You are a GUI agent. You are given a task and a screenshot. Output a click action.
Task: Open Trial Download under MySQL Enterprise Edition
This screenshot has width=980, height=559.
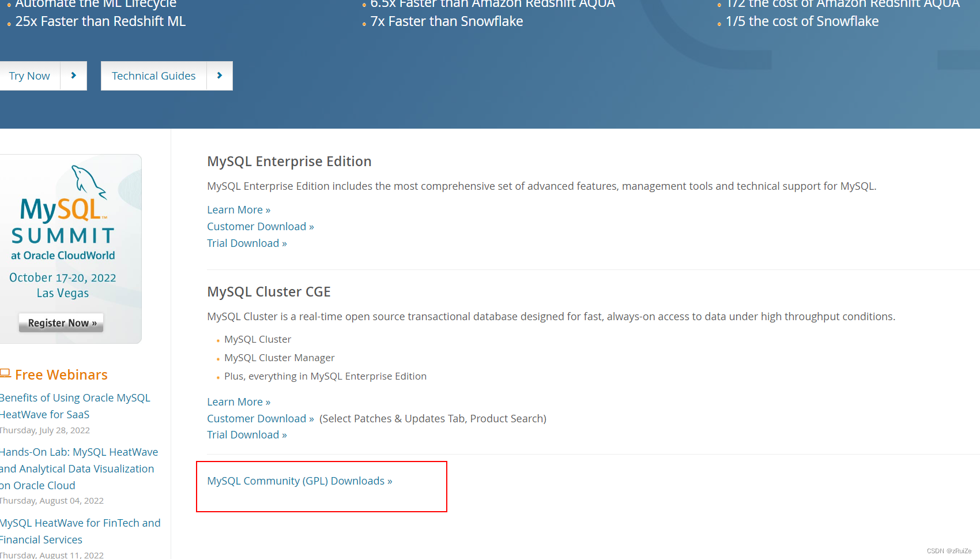(x=247, y=243)
